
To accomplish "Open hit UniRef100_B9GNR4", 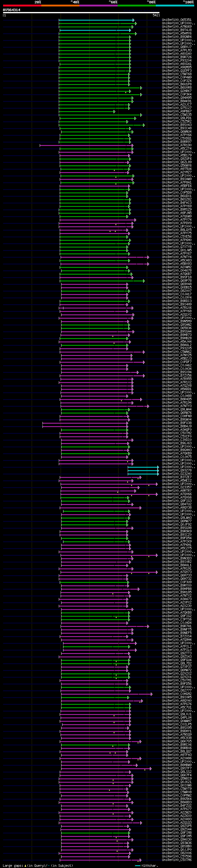I will 177,37.
